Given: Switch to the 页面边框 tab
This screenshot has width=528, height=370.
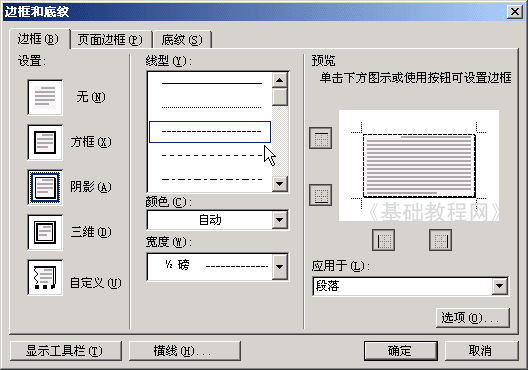Looking at the screenshot, I should (110, 40).
